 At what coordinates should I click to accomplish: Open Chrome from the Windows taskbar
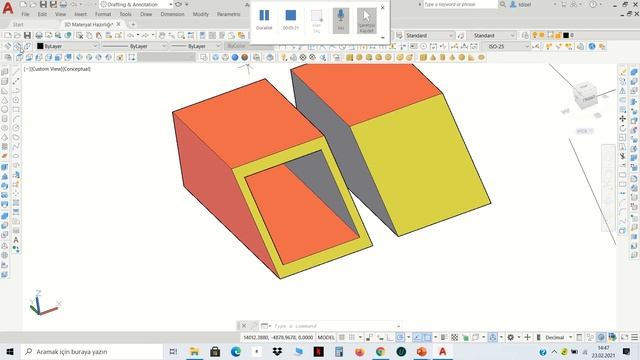click(380, 351)
